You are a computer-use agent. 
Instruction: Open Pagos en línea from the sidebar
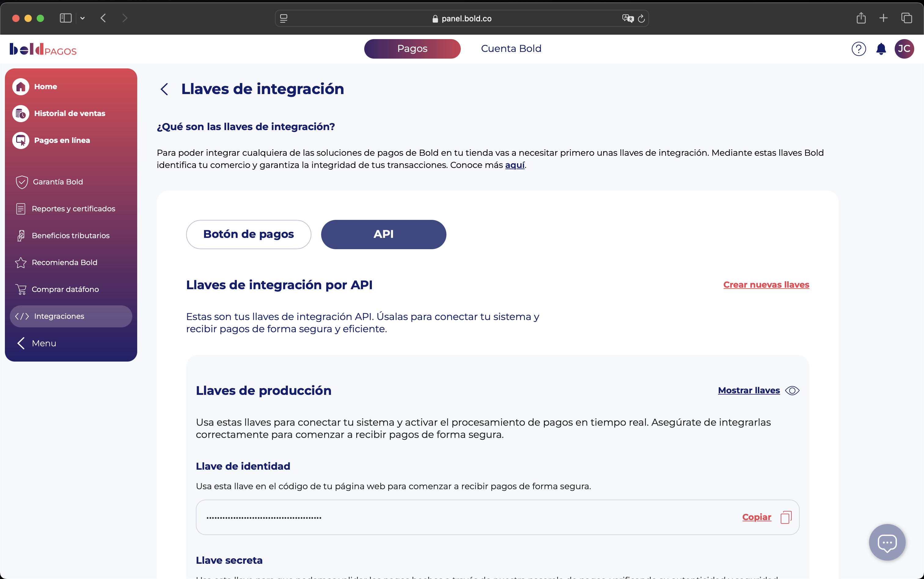click(61, 140)
